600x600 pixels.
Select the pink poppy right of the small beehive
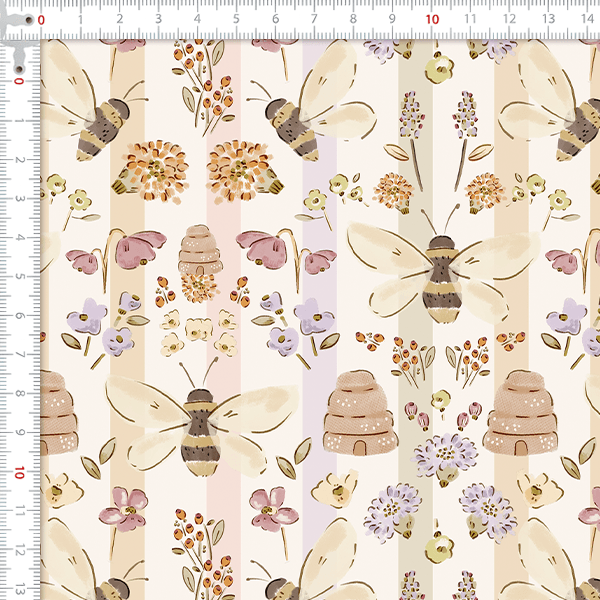coord(262,250)
